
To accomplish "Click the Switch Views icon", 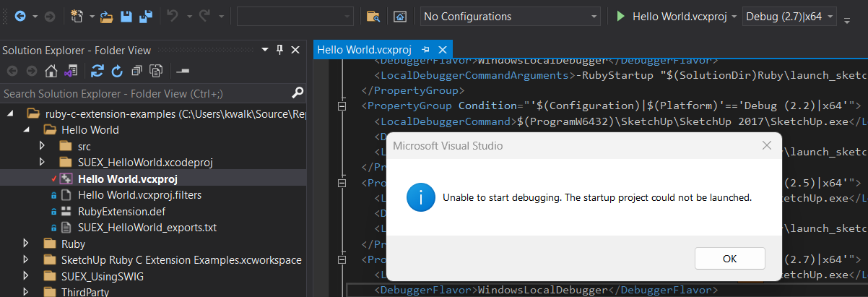I will coord(70,71).
